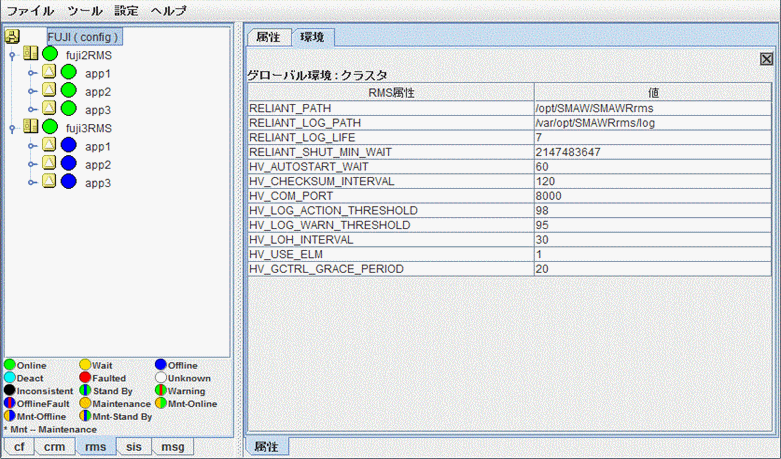Click app2 application icon under fuji3RMS

pyautogui.click(x=49, y=162)
